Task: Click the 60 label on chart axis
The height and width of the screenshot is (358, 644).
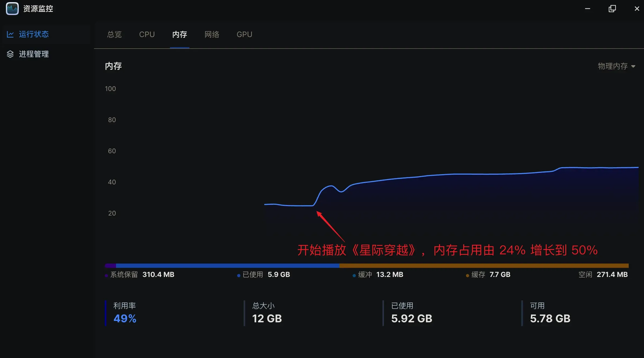Action: click(112, 151)
